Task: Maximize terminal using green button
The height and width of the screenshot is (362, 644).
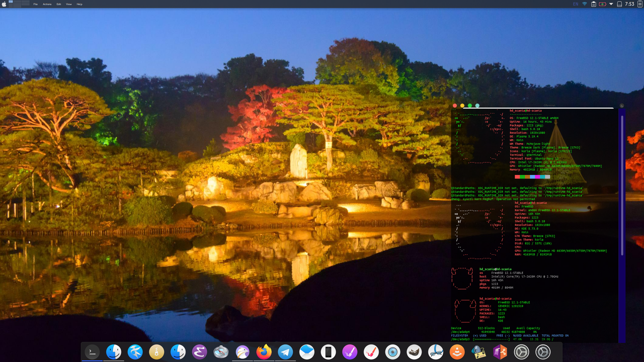Action: [x=470, y=106]
